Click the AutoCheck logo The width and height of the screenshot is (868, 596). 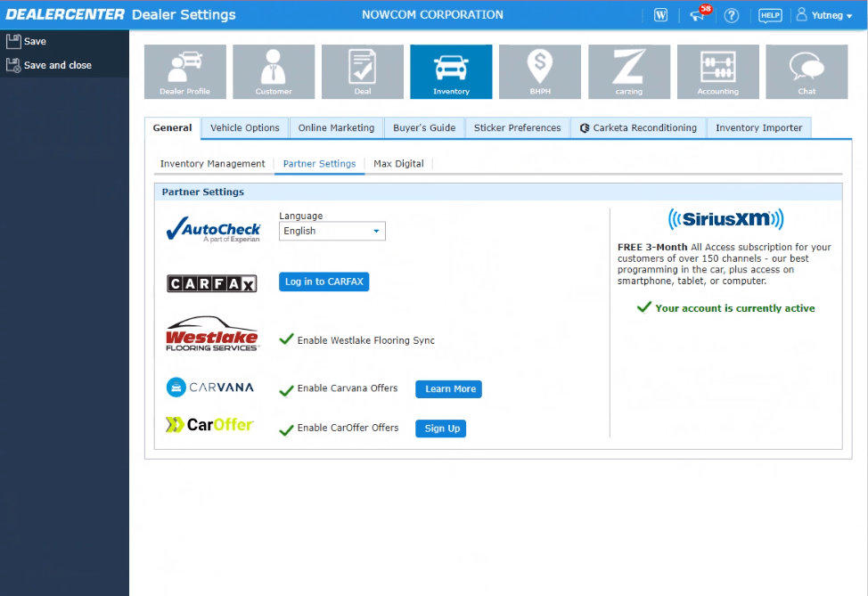tap(213, 229)
